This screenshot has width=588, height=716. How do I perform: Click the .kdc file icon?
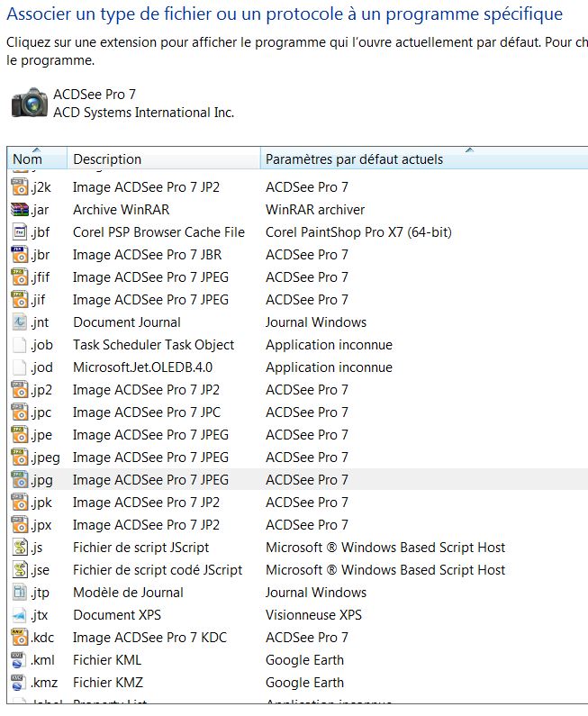click(x=20, y=638)
